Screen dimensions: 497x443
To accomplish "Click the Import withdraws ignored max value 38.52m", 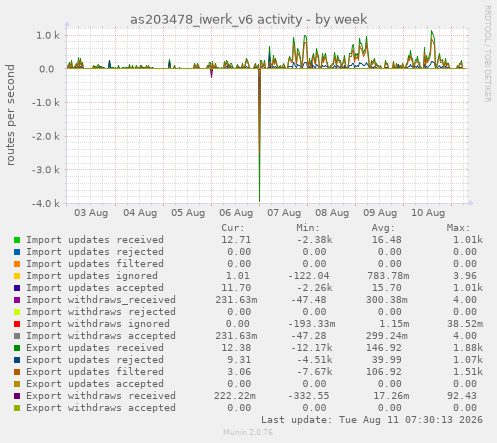I will [465, 324].
